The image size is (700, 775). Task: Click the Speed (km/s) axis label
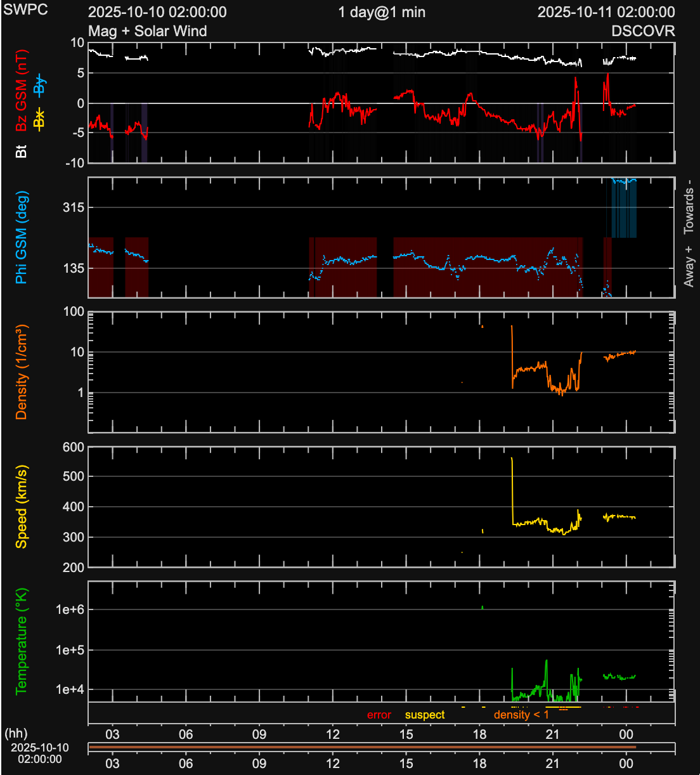pos(22,507)
